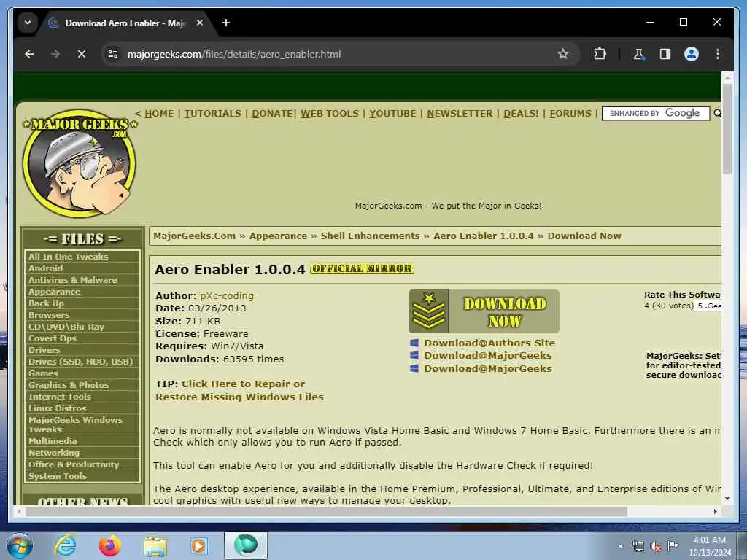
Task: Open Antivirus & Malware category
Action: click(x=72, y=280)
